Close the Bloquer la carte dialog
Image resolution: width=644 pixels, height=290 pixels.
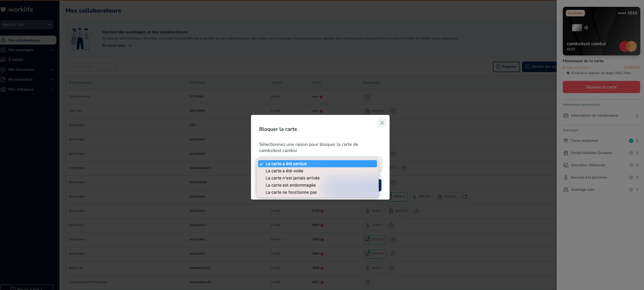click(x=382, y=123)
